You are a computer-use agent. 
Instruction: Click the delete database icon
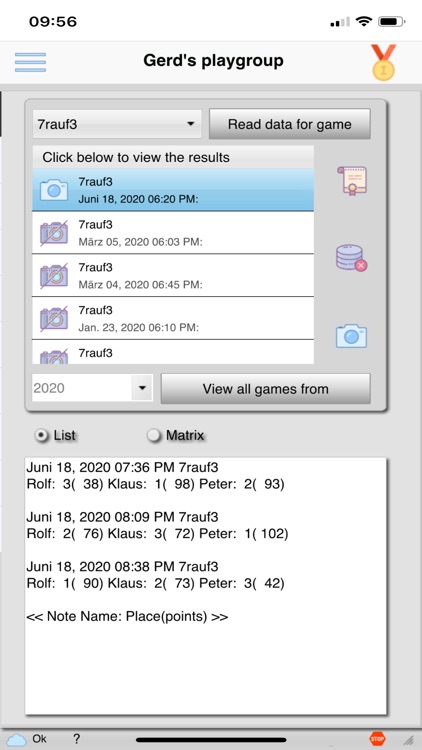coord(351,258)
